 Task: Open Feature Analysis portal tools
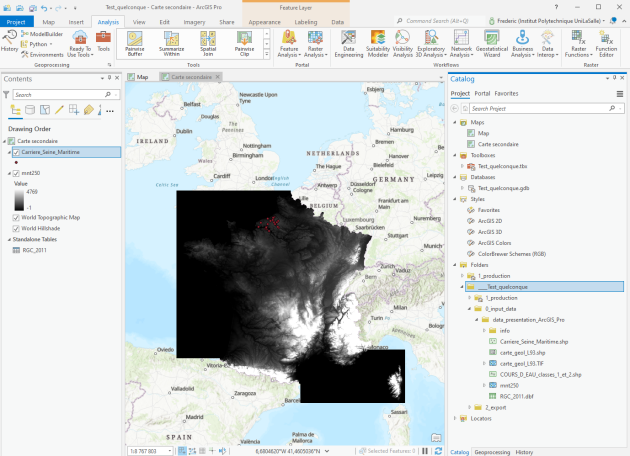click(289, 44)
